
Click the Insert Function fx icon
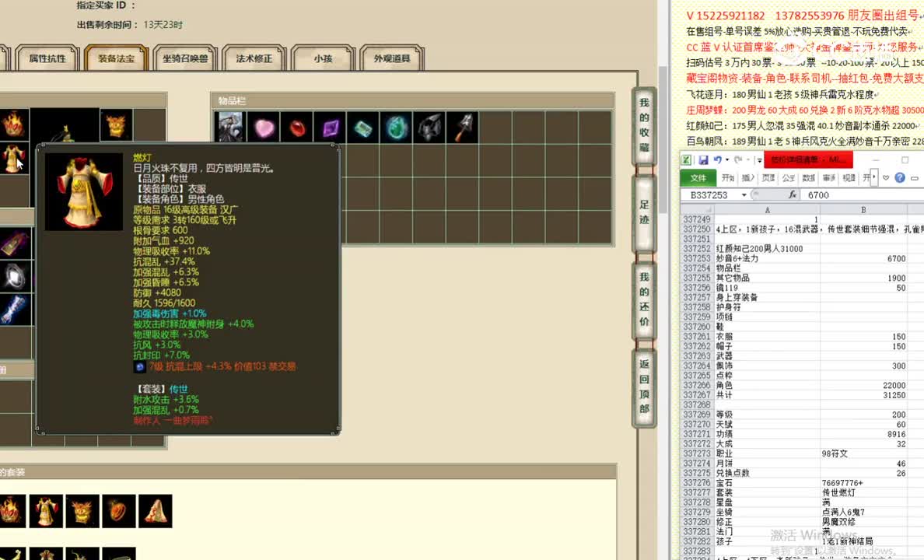(x=793, y=194)
